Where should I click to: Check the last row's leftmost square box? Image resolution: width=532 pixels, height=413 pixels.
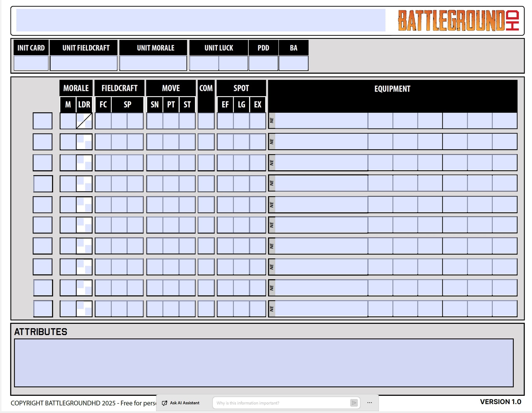tap(43, 309)
